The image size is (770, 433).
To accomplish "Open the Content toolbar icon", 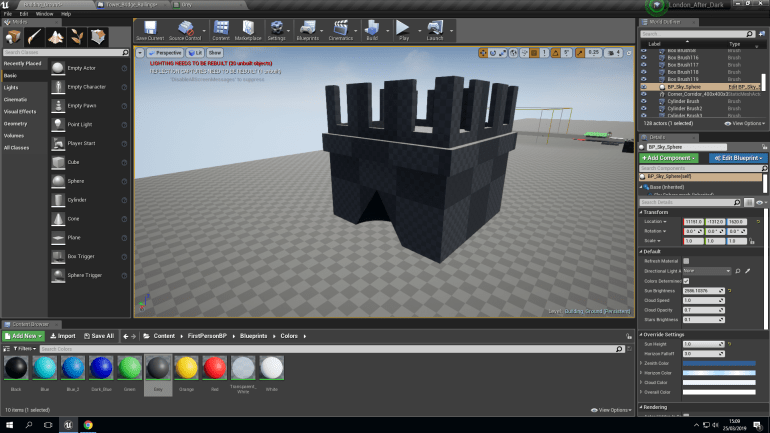I will pyautogui.click(x=221, y=28).
